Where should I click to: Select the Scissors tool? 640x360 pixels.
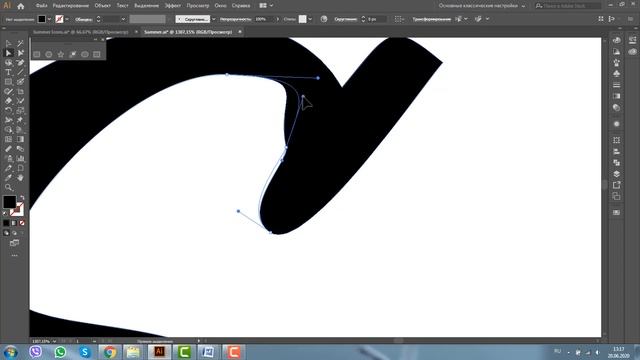pos(20,101)
